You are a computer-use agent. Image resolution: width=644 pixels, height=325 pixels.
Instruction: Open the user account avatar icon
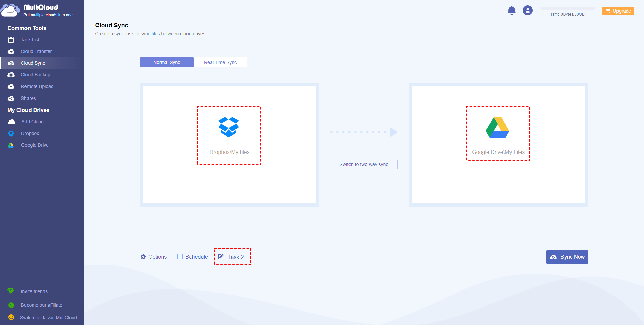[528, 10]
